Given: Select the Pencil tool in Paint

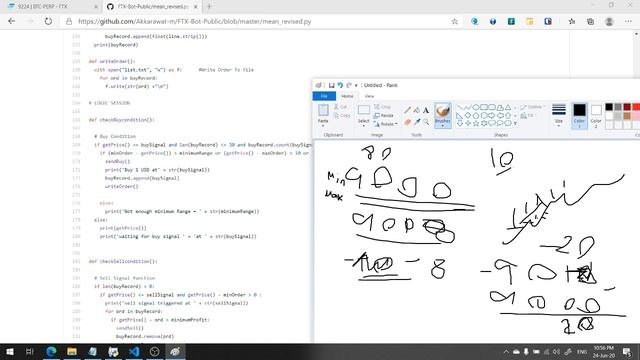Looking at the screenshot, I should coord(407,110).
